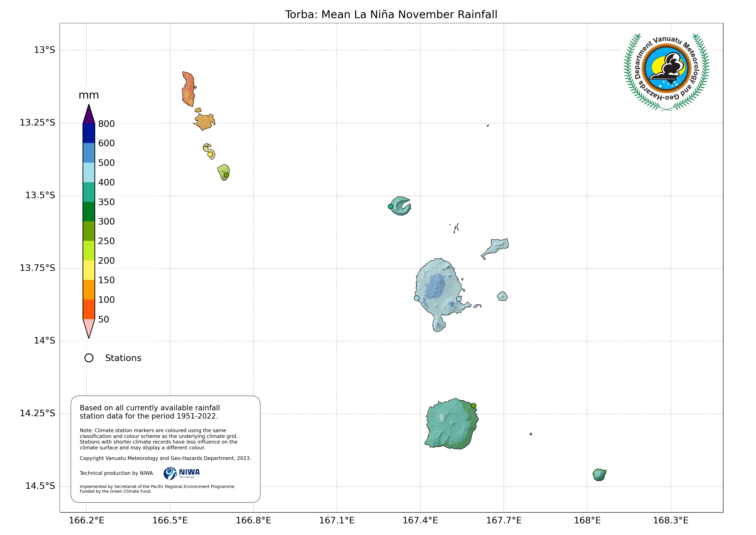
Task: Click the small island in southeast corner
Action: (x=599, y=475)
